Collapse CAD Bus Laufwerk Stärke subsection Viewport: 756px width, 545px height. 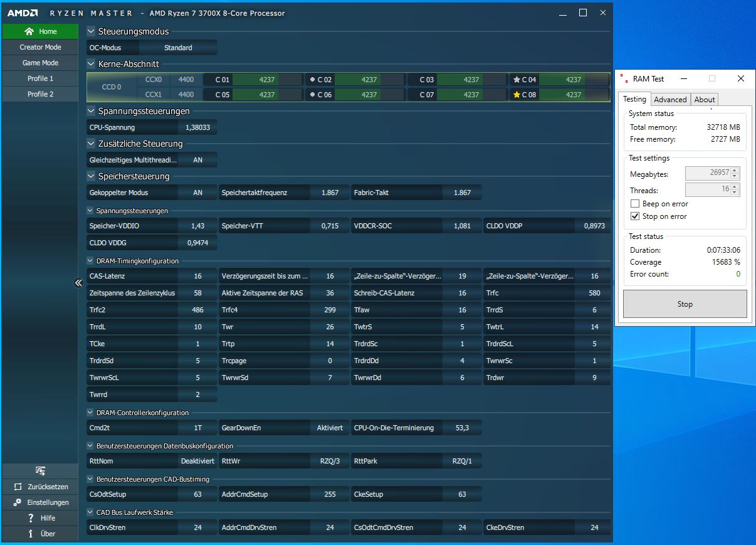[x=91, y=512]
